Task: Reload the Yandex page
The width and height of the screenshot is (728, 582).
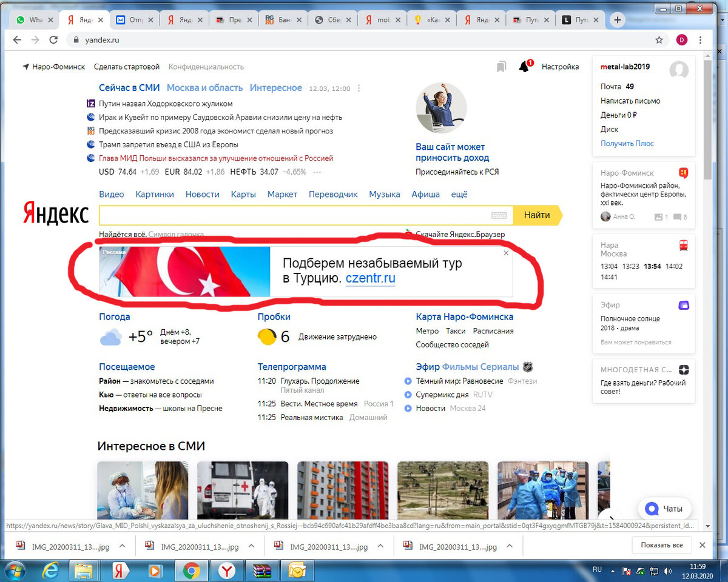Action: click(53, 40)
